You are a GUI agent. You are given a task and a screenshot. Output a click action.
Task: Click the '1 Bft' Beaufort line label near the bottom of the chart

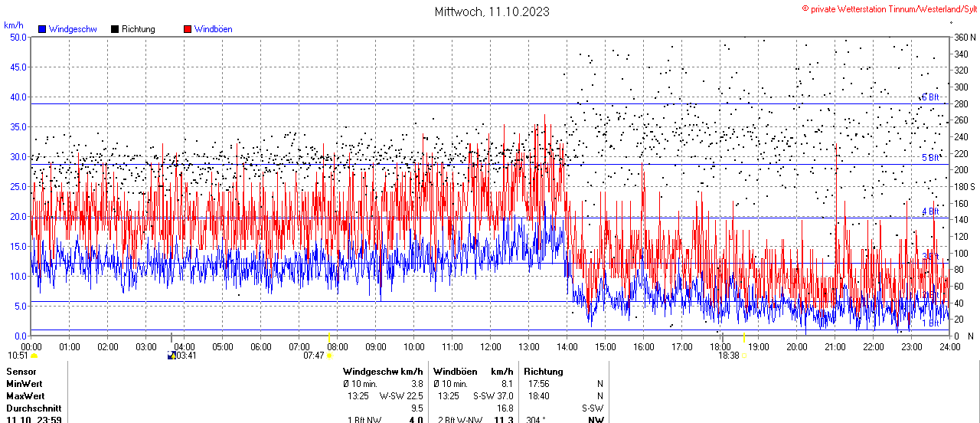930,324
